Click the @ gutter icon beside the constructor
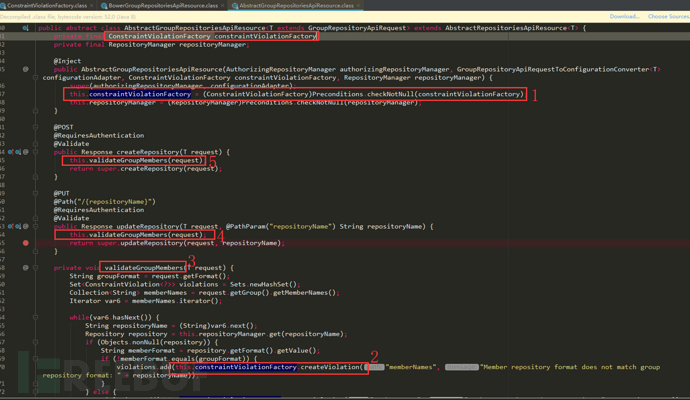The image size is (690, 400). pyautogui.click(x=26, y=69)
